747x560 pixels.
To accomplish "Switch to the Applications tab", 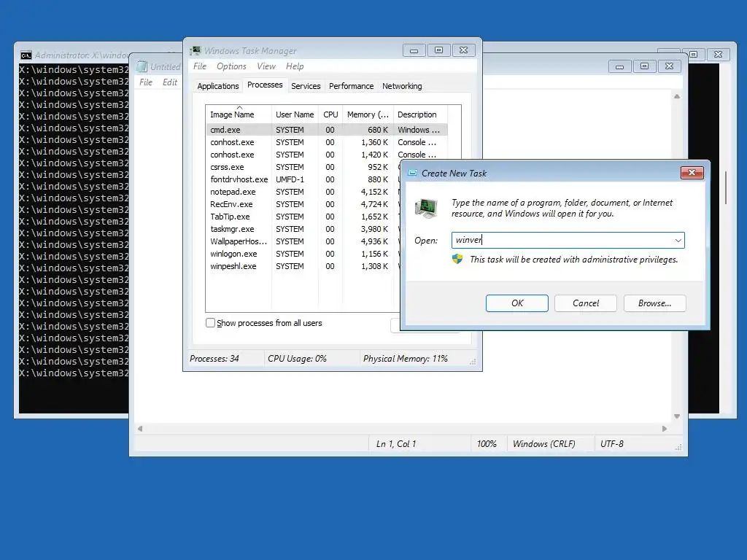I will (217, 86).
